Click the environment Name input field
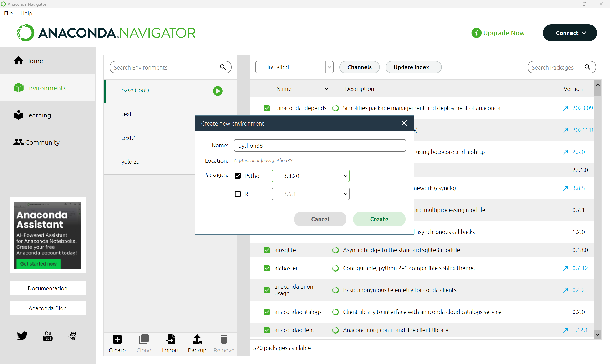The width and height of the screenshot is (610, 364). point(320,146)
